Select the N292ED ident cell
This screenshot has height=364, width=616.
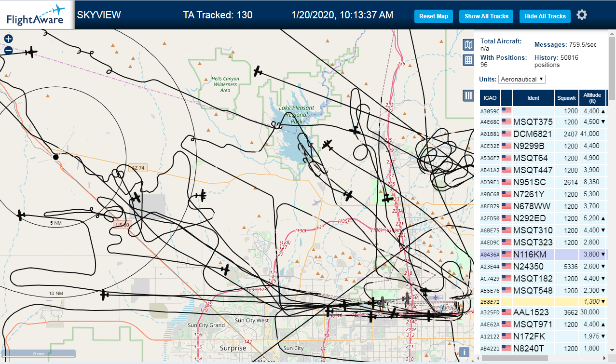pyautogui.click(x=533, y=218)
